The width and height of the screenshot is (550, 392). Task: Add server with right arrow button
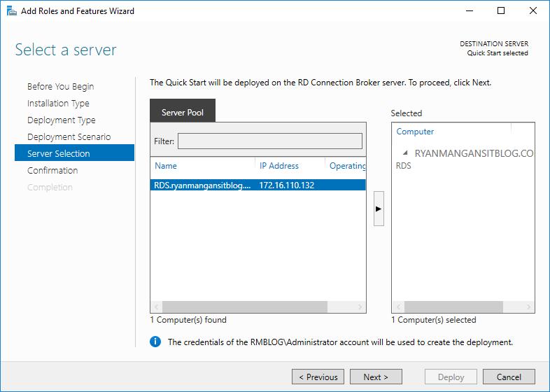tap(379, 209)
